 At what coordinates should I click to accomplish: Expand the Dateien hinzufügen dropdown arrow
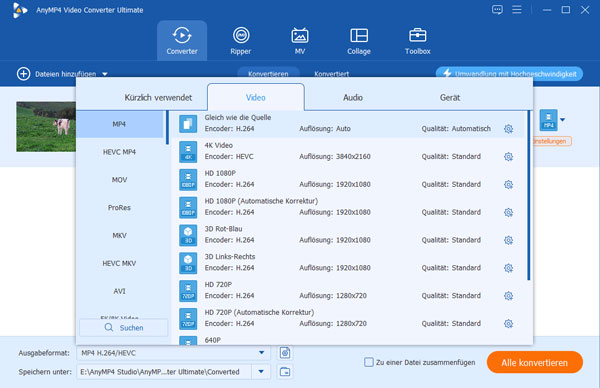click(x=105, y=74)
